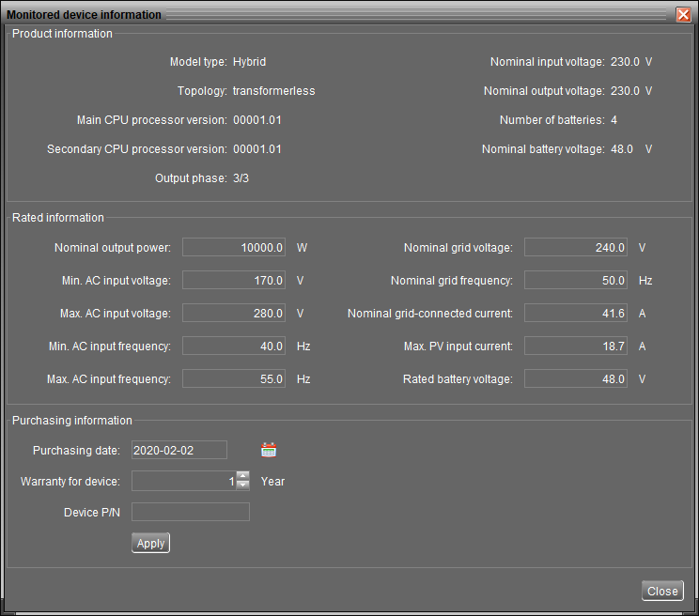Click the Nominal output voltage value 230.0
Image resolution: width=699 pixels, height=616 pixels.
625,91
